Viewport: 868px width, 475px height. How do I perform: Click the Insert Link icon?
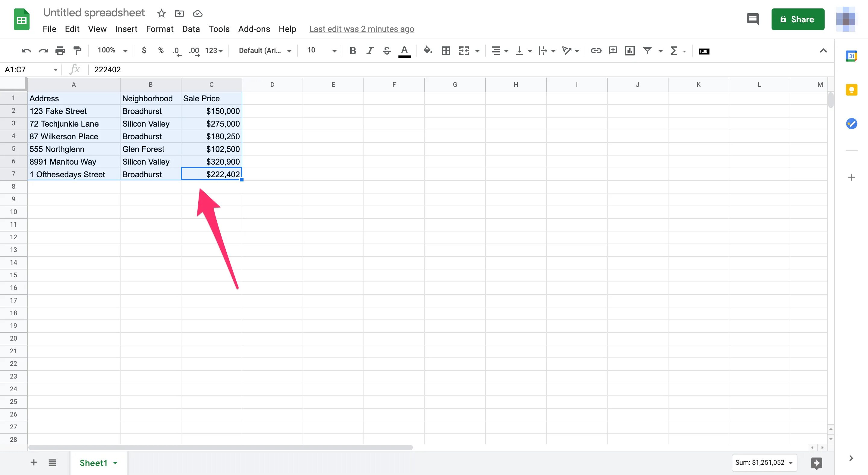point(595,51)
